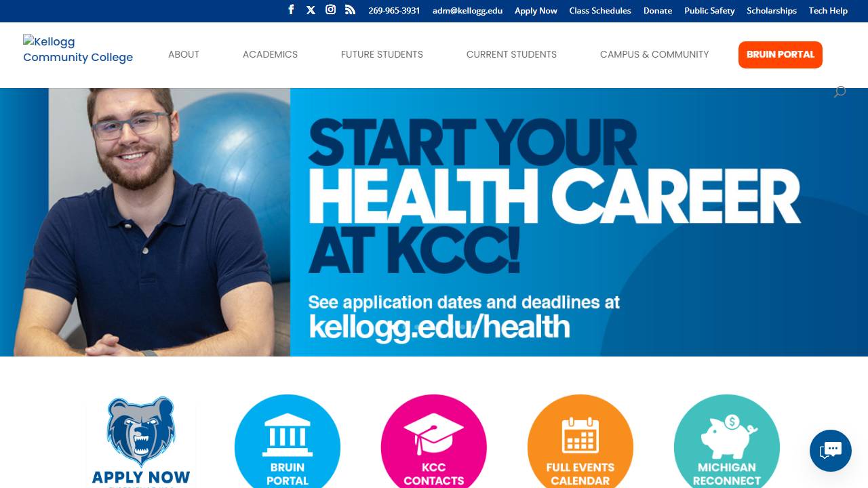Select the Bruin Portal circle icon
The width and height of the screenshot is (868, 488).
tap(288, 442)
